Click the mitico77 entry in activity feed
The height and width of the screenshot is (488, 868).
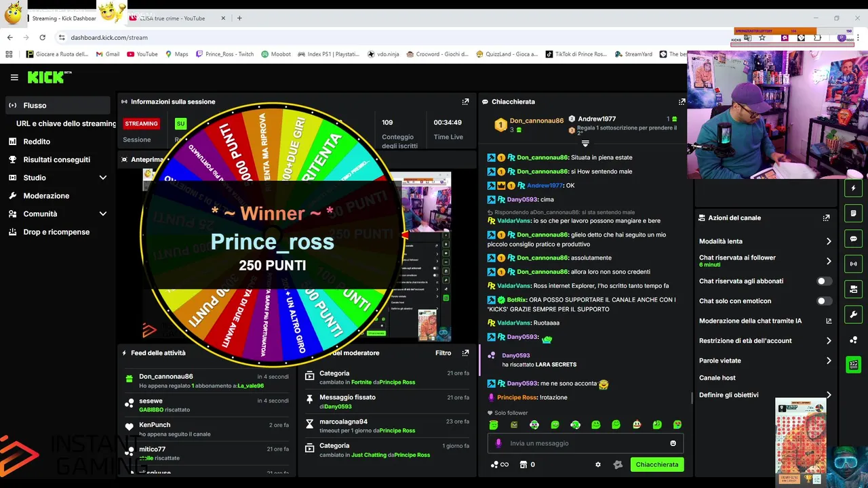pyautogui.click(x=207, y=453)
